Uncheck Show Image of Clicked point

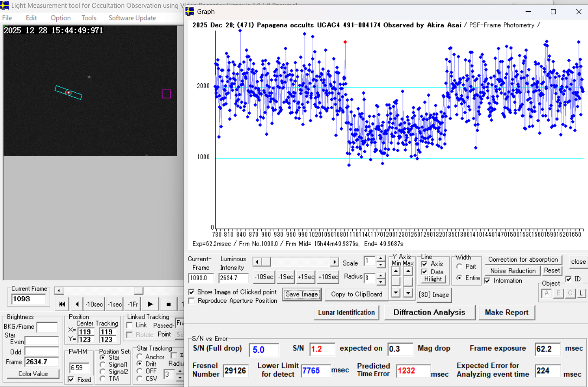192,292
